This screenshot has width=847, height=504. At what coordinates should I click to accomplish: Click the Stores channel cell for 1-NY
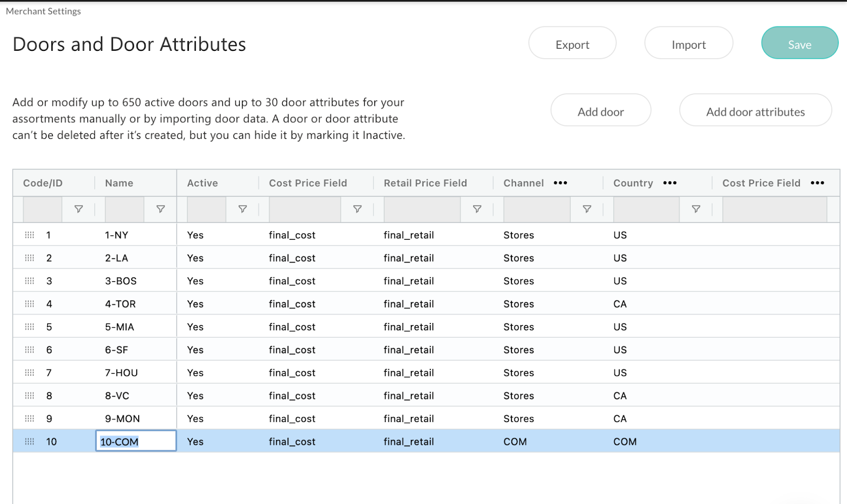pos(519,235)
